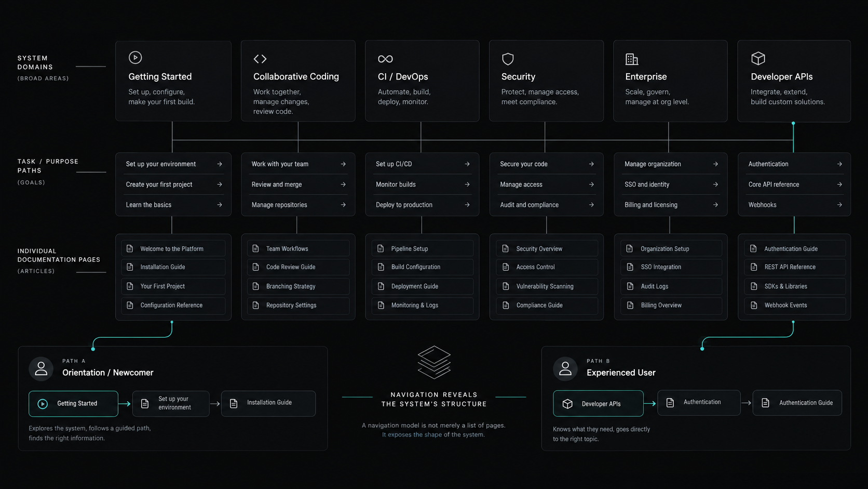The width and height of the screenshot is (868, 489).
Task: Open the SSO and identity path
Action: click(670, 184)
